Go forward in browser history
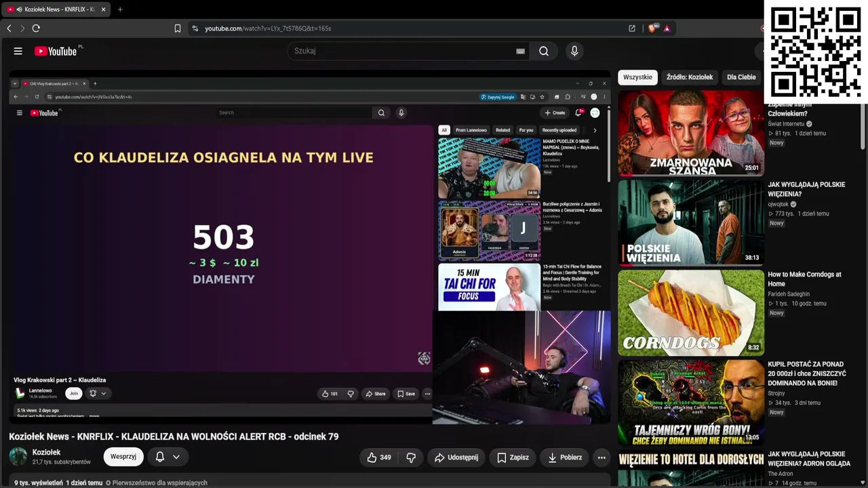The height and width of the screenshot is (488, 868). pos(22,28)
